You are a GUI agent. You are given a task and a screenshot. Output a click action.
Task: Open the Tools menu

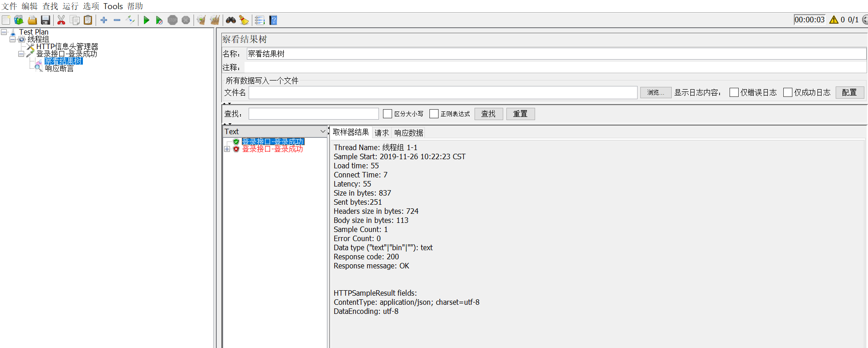(113, 6)
